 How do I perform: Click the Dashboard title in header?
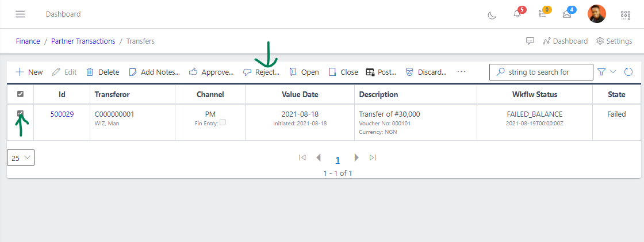point(63,14)
